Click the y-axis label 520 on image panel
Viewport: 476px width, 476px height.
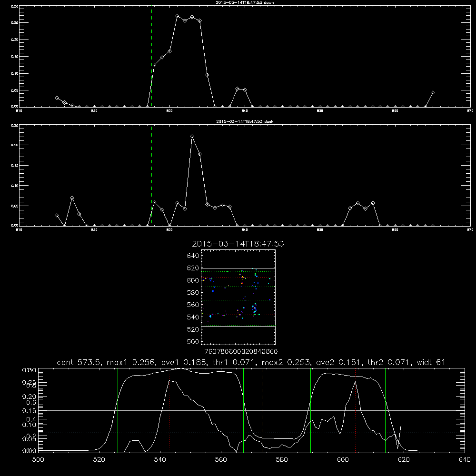[193, 329]
